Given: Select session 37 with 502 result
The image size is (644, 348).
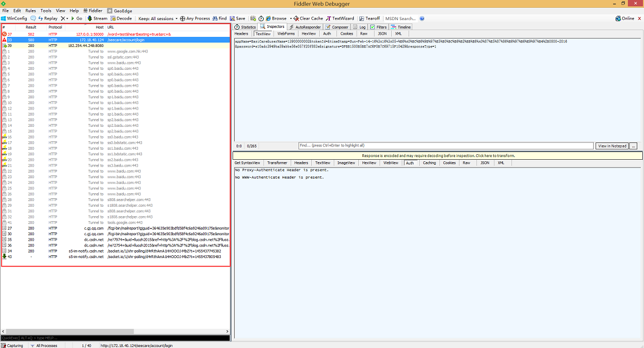Looking at the screenshot, I should [115, 35].
